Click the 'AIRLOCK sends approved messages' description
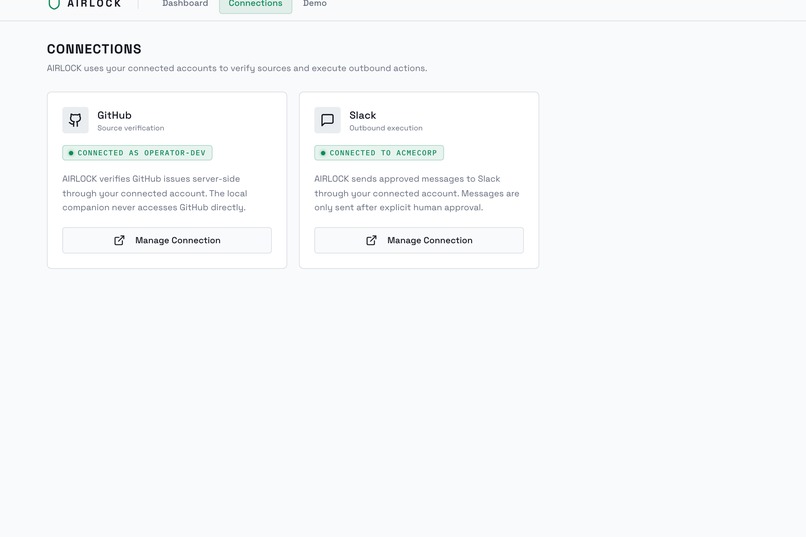 tap(417, 193)
